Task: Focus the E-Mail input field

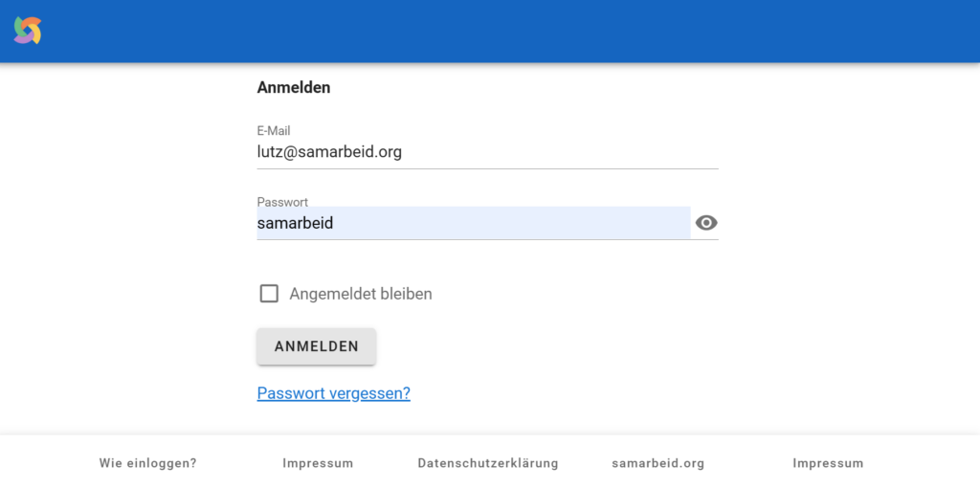Action: click(x=487, y=152)
